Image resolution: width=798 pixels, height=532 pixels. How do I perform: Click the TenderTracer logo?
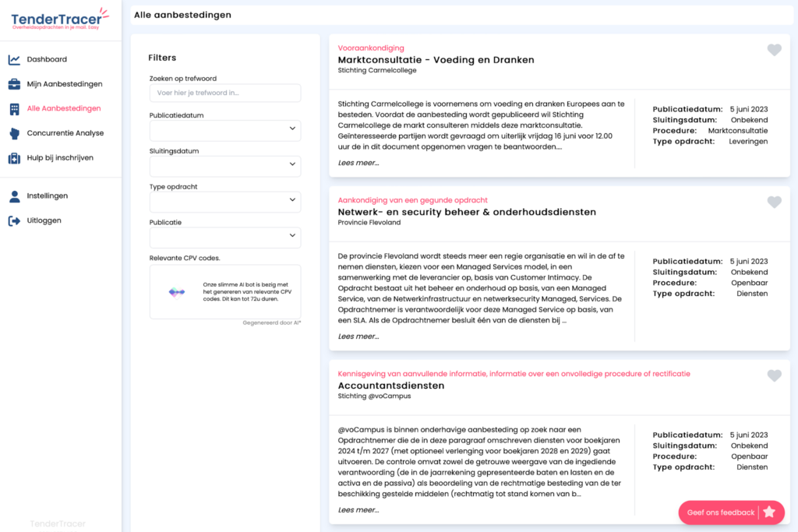tap(59, 19)
